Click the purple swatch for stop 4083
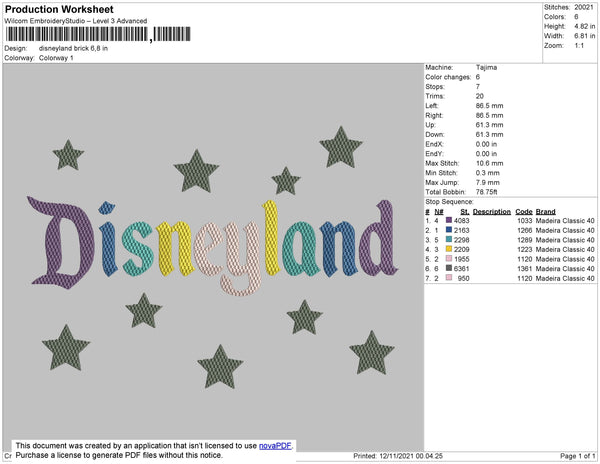 tap(449, 220)
